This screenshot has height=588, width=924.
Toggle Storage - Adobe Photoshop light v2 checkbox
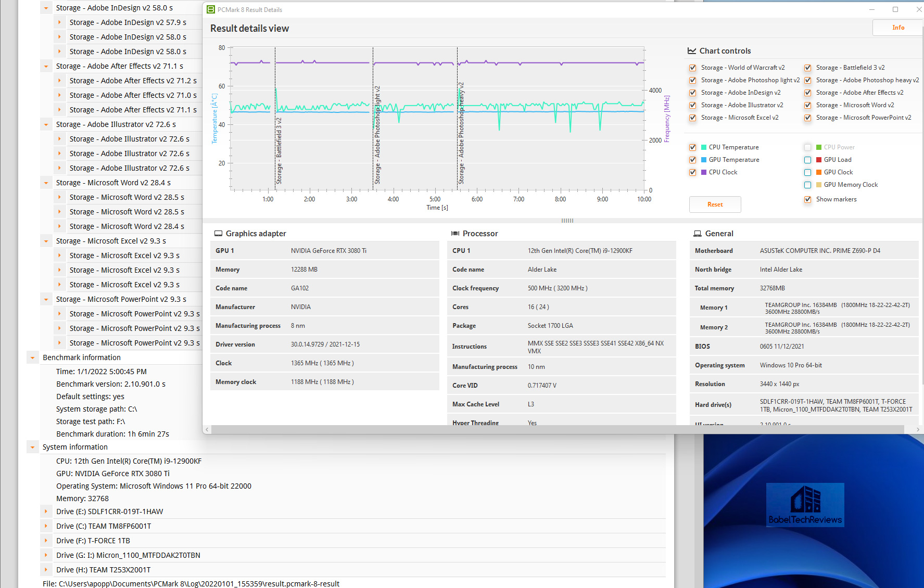692,80
